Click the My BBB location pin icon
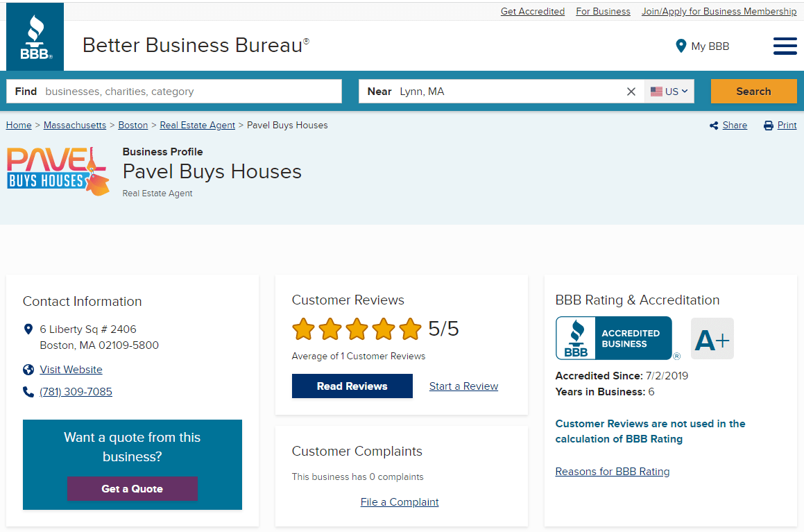Viewport: 804px width, 532px height. pos(681,46)
